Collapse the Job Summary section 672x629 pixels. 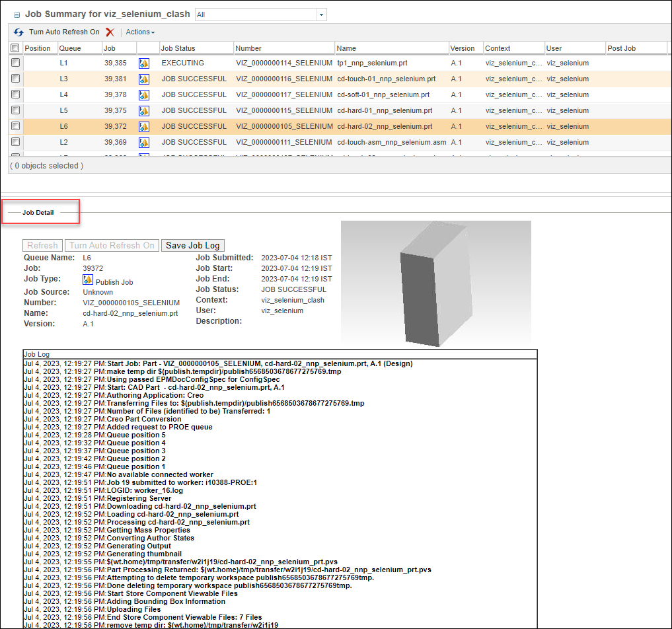click(17, 15)
